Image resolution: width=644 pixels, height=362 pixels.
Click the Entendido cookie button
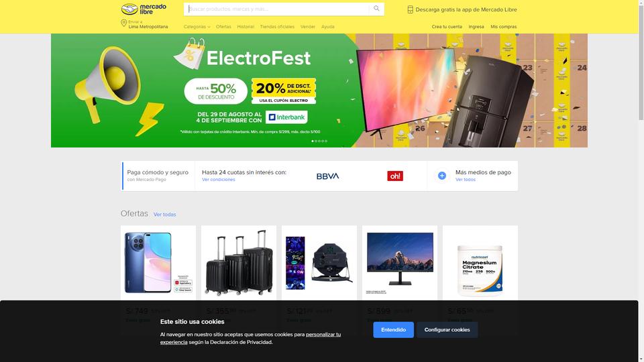click(394, 330)
